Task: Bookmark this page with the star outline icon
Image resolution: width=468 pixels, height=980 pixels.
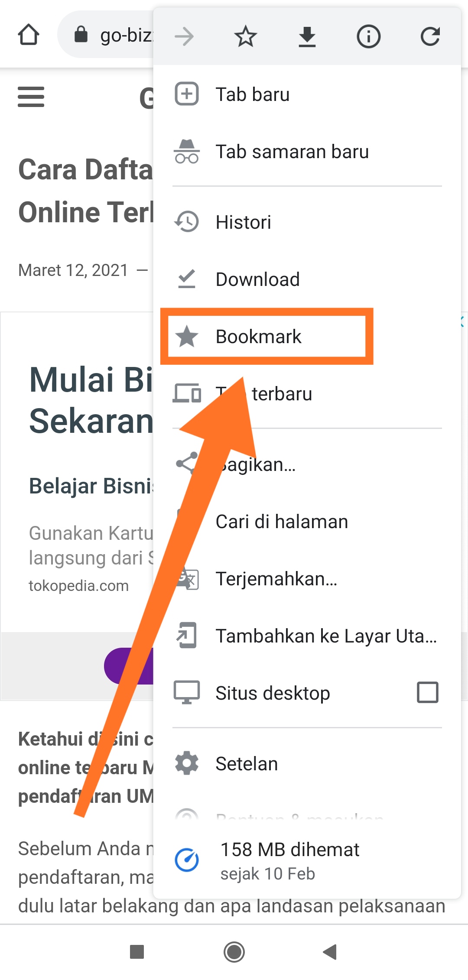Action: [x=246, y=36]
